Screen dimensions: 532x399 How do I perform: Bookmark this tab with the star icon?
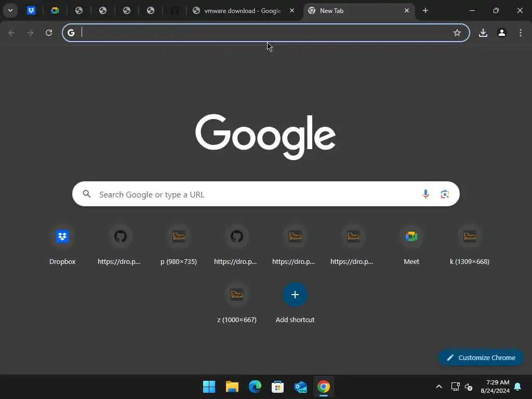coord(457,33)
